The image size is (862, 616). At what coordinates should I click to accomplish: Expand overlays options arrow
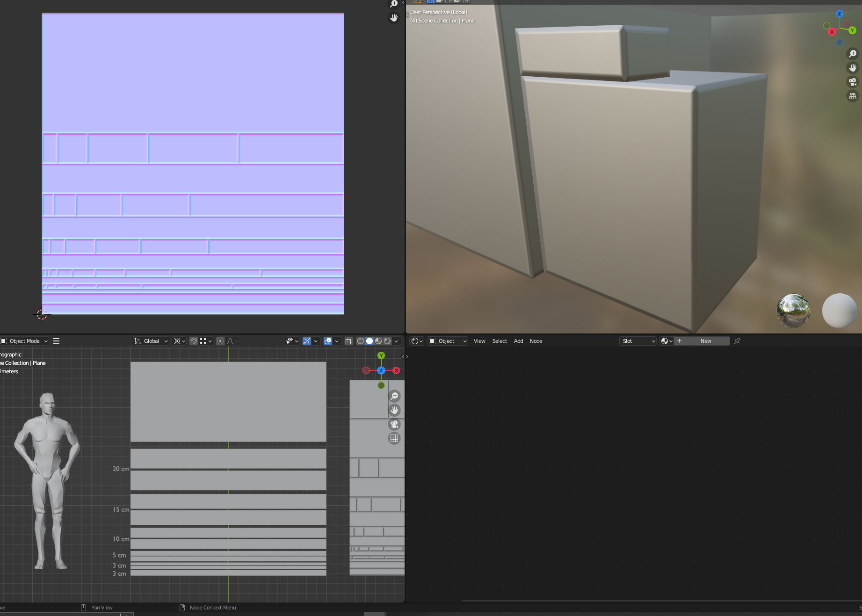click(x=337, y=341)
